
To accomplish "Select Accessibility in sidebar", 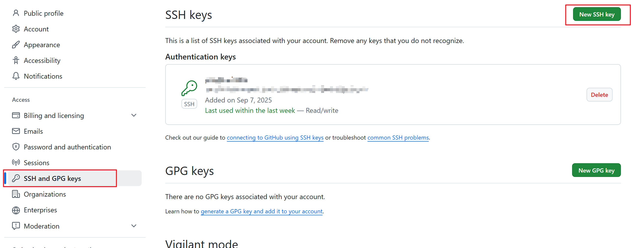I will [42, 60].
